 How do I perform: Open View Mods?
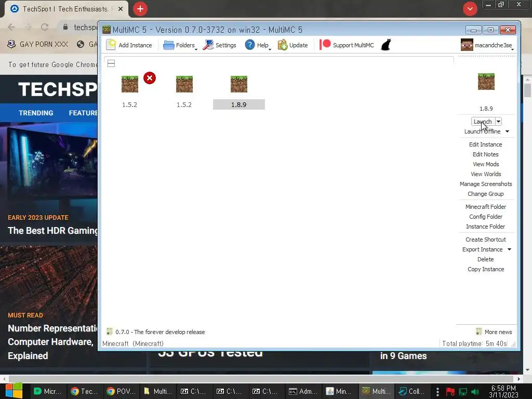point(486,164)
